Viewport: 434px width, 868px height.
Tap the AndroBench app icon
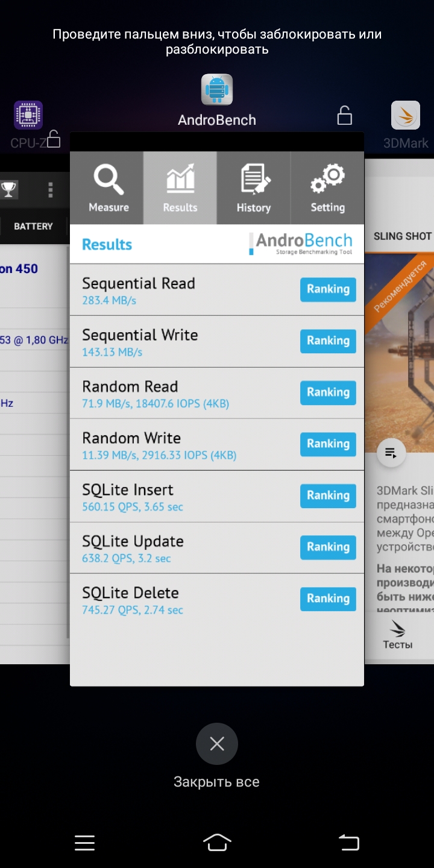(217, 90)
